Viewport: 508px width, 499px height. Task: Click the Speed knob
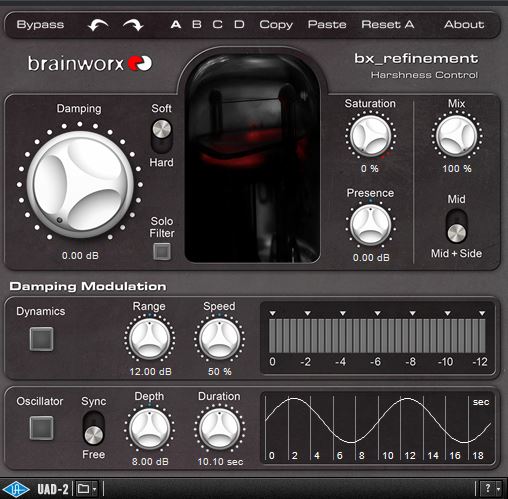[x=219, y=339]
